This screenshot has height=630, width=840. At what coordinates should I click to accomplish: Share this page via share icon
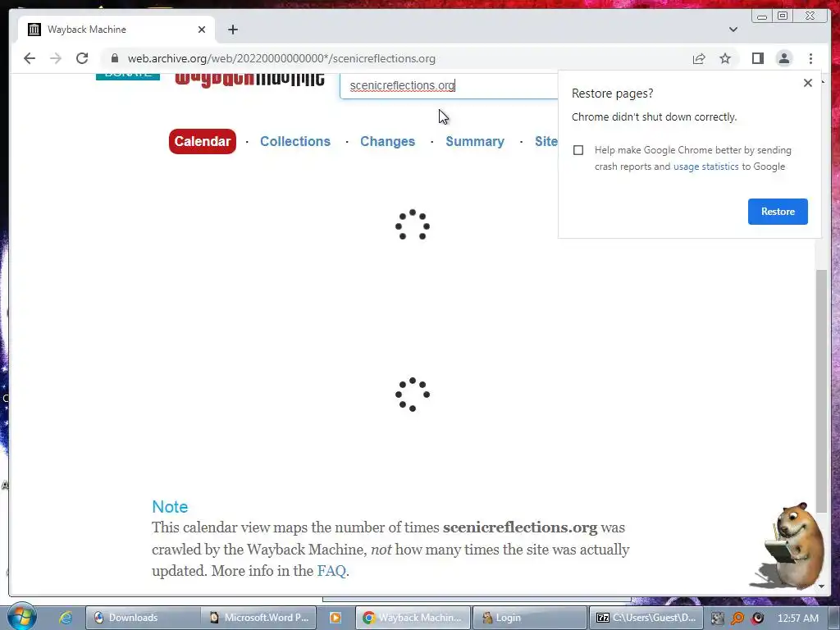click(699, 58)
